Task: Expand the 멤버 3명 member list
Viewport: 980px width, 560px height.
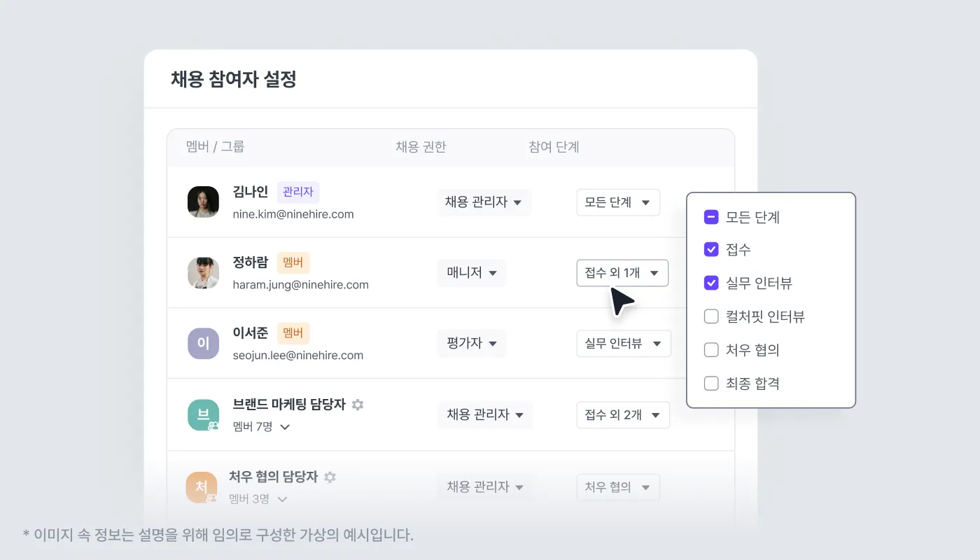Action: pyautogui.click(x=258, y=499)
